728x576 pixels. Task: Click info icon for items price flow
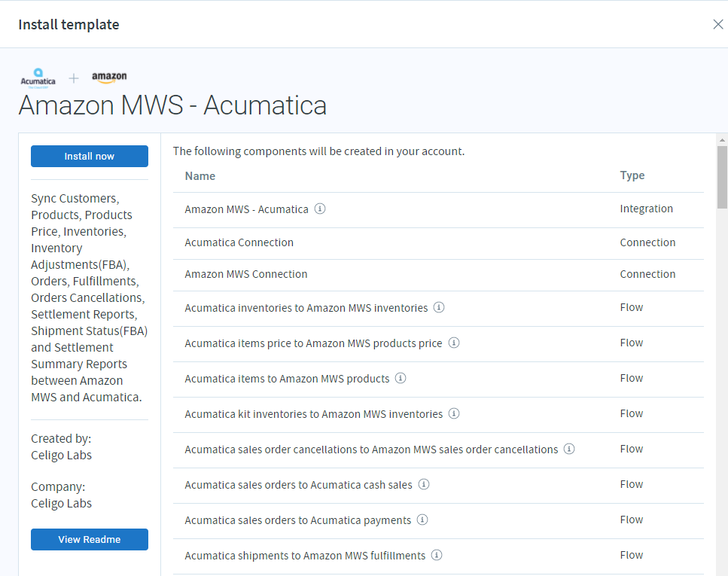pos(454,343)
